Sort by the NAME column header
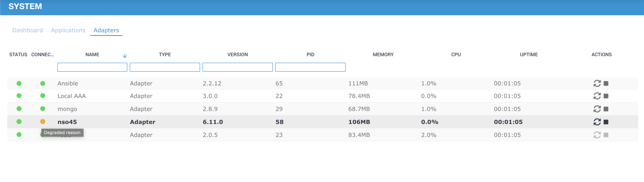 coord(92,55)
